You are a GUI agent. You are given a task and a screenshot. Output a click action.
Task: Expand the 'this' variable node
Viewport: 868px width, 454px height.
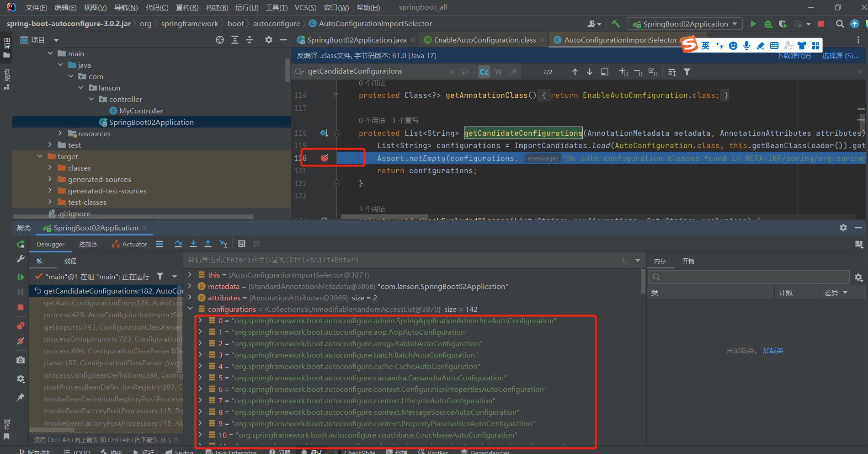(x=190, y=275)
